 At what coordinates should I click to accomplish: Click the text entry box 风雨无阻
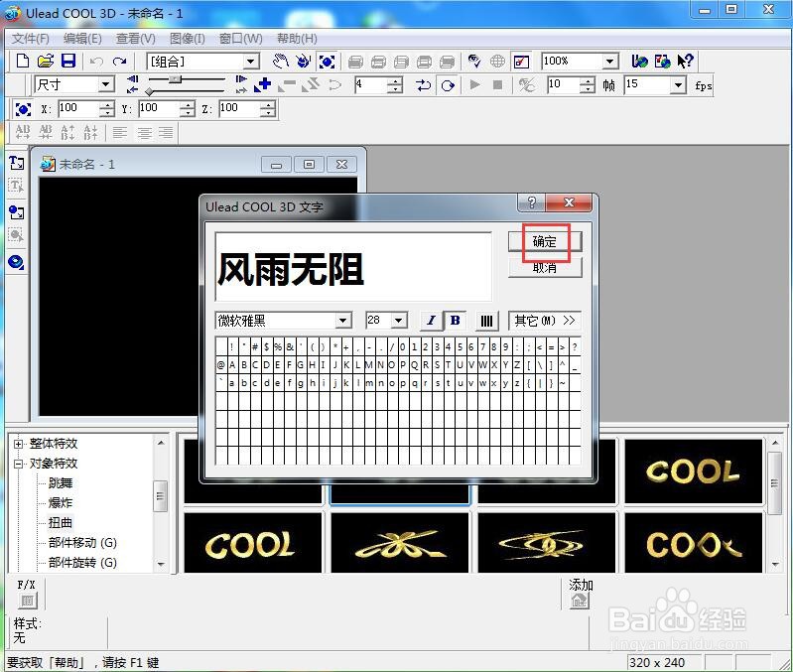tap(353, 267)
